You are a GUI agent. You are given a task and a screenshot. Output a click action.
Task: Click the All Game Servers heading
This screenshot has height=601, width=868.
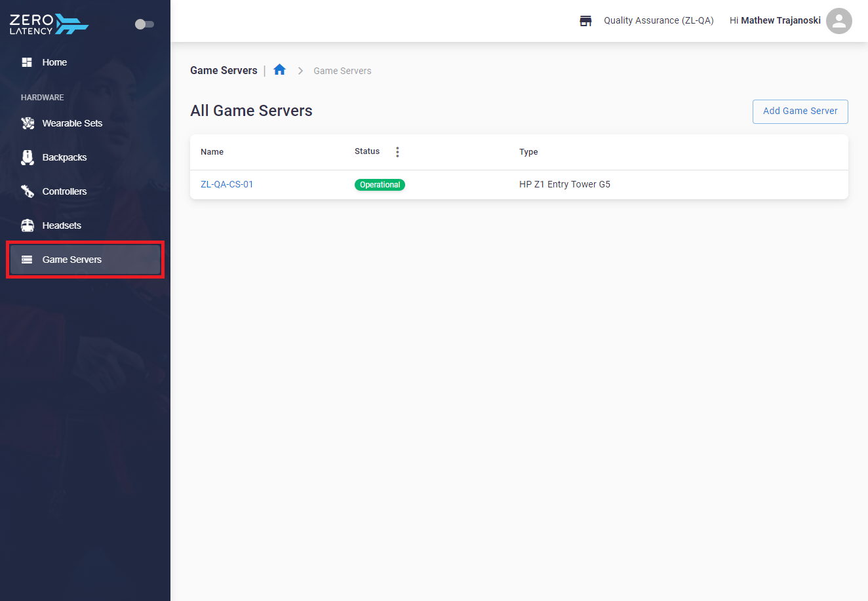[x=251, y=111]
